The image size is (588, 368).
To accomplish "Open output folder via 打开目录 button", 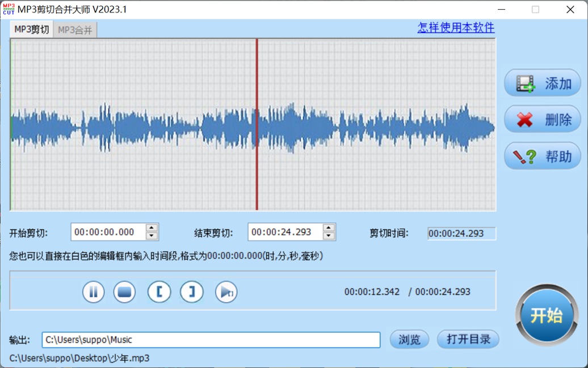I will [x=468, y=339].
